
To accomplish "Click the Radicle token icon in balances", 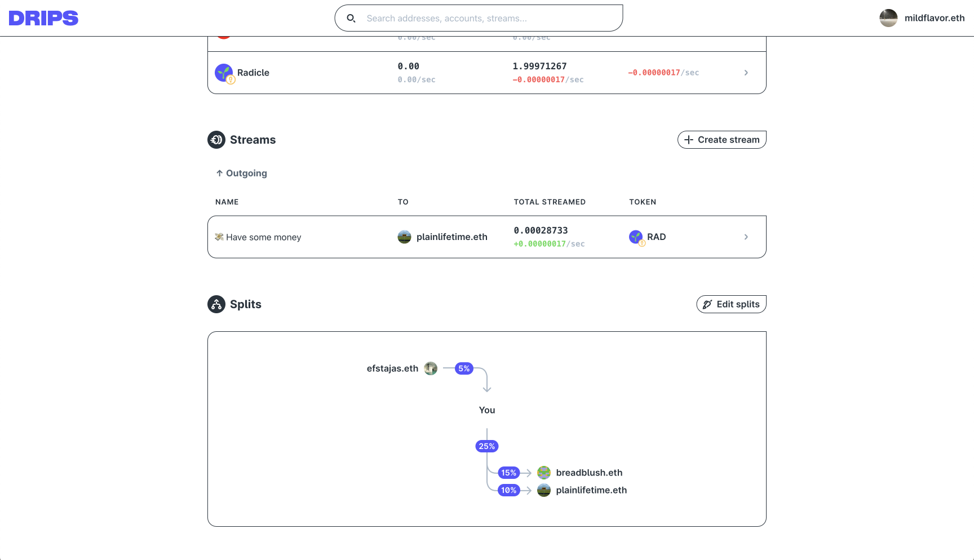I will click(224, 73).
